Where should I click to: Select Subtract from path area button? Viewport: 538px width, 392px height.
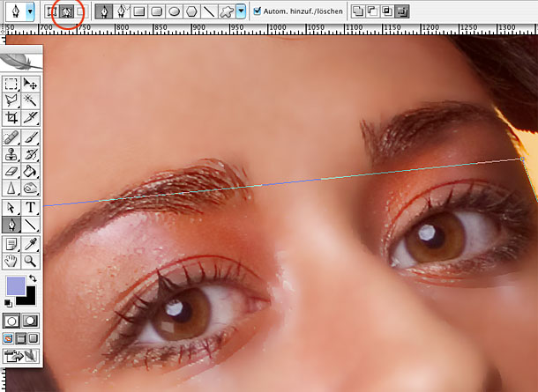click(x=372, y=11)
